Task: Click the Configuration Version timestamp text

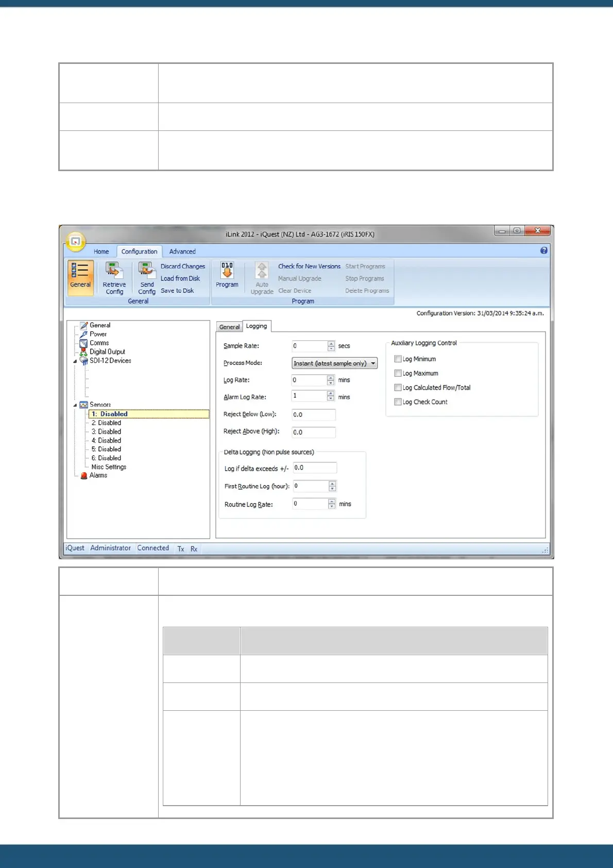Action: point(480,313)
